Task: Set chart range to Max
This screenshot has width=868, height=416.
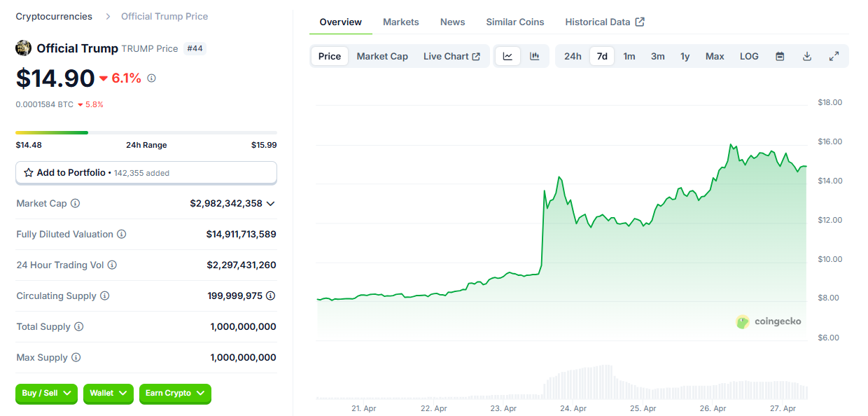Action: coord(715,56)
